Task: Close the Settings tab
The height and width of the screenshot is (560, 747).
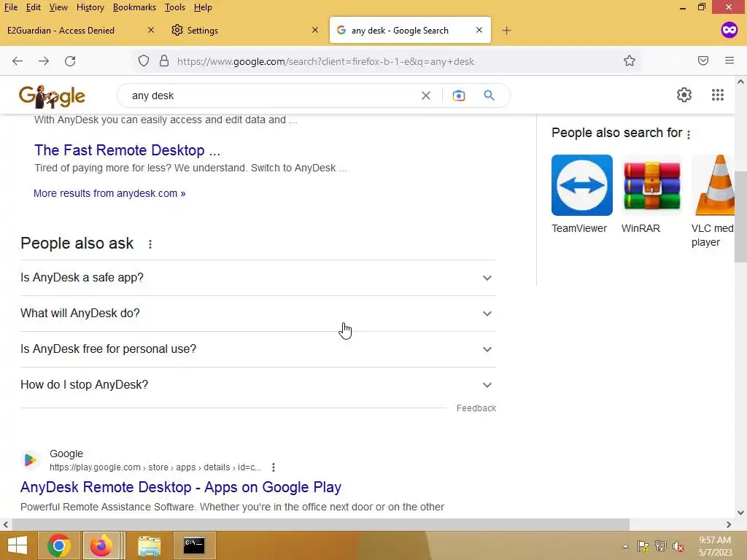Action: (315, 30)
